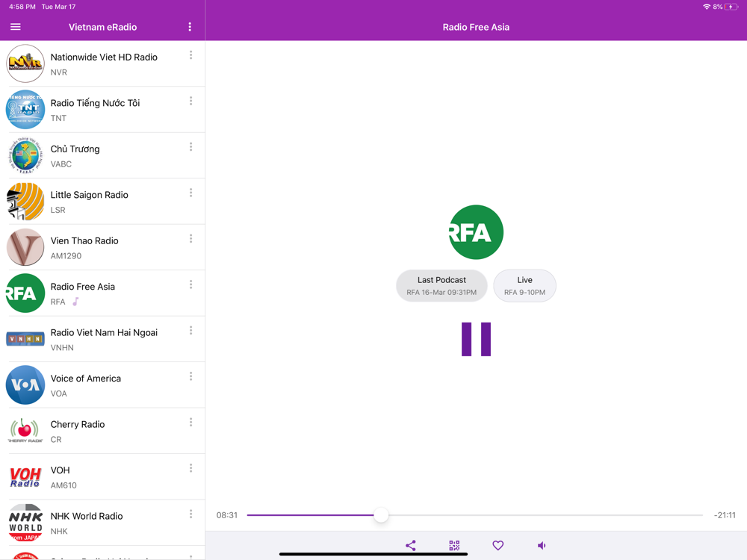
Task: Share the current station
Action: [411, 545]
